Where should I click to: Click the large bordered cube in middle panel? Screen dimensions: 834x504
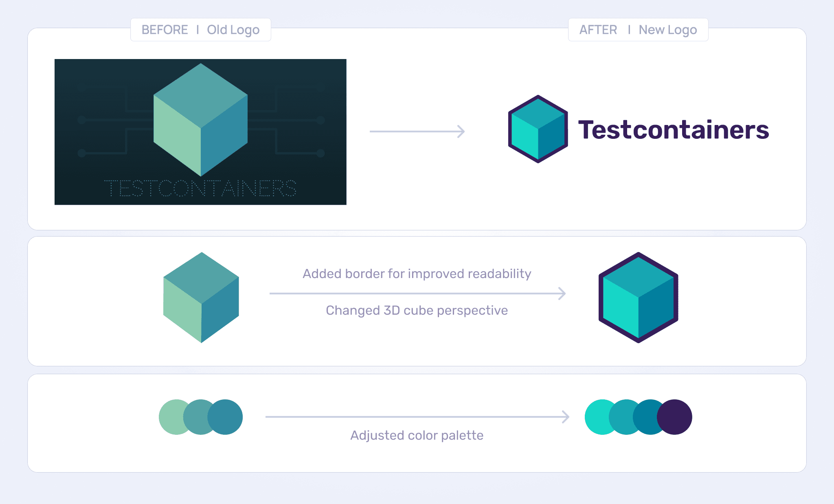point(638,298)
